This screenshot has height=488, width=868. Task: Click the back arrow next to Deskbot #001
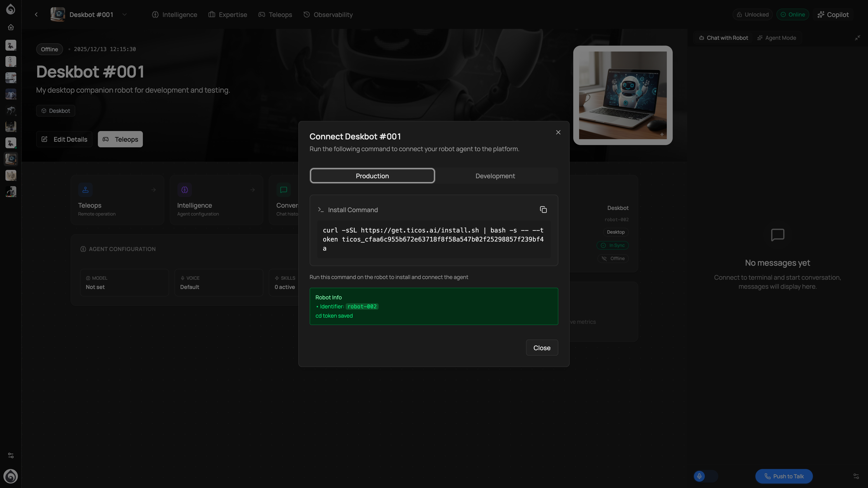36,14
